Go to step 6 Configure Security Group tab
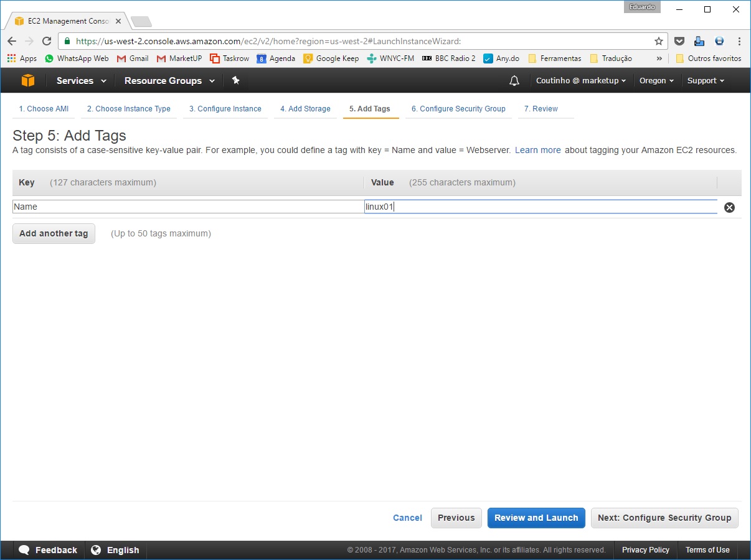This screenshot has width=751, height=560. tap(458, 109)
